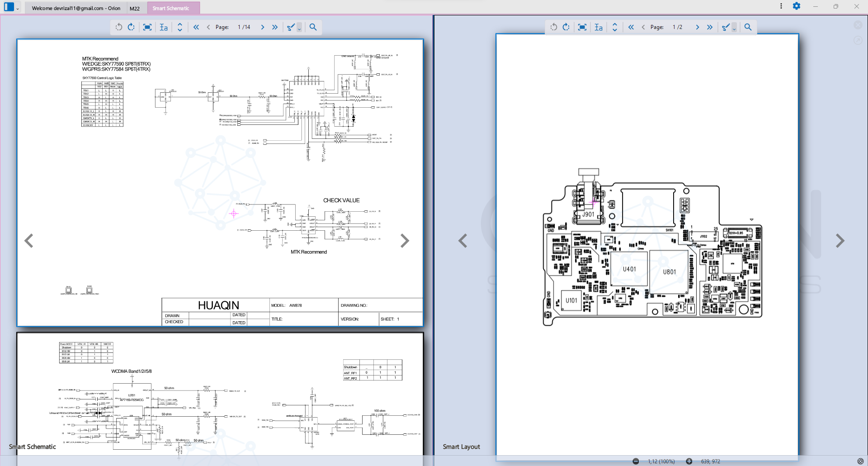This screenshot has height=466, width=868.
Task: Rotate layout counterclockwise in right toolbar
Action: 554,27
